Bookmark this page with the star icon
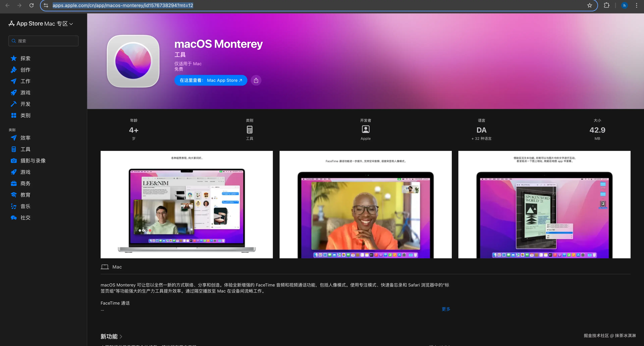 tap(589, 5)
